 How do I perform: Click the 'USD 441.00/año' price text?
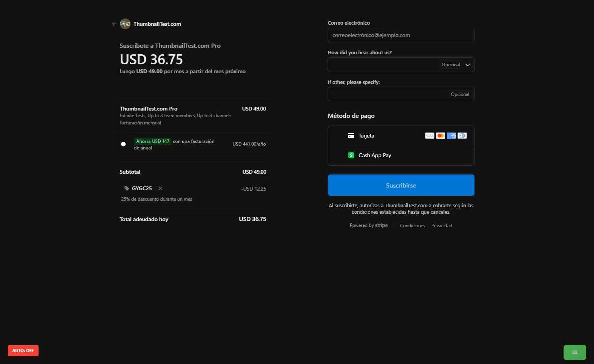[249, 144]
